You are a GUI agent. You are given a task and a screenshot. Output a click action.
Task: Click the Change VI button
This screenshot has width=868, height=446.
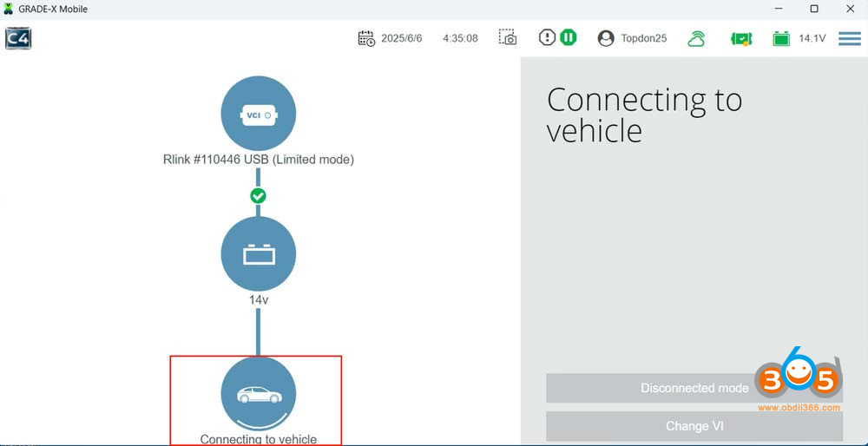coord(694,426)
